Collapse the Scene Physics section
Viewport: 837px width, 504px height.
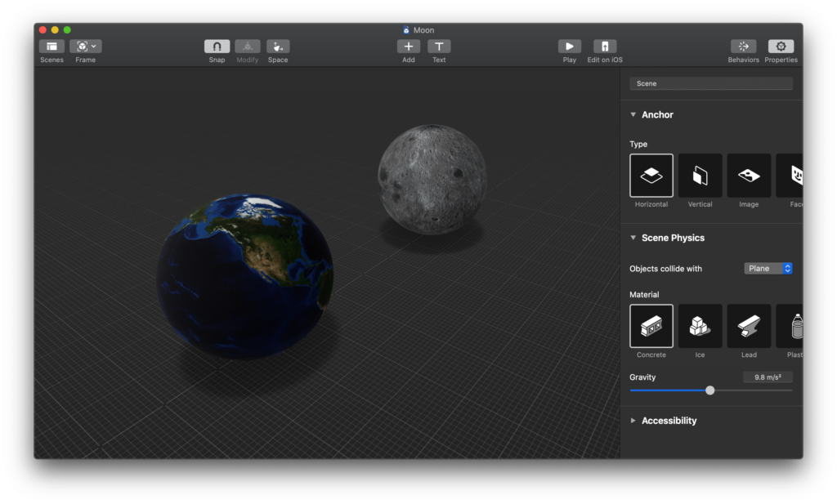click(633, 238)
